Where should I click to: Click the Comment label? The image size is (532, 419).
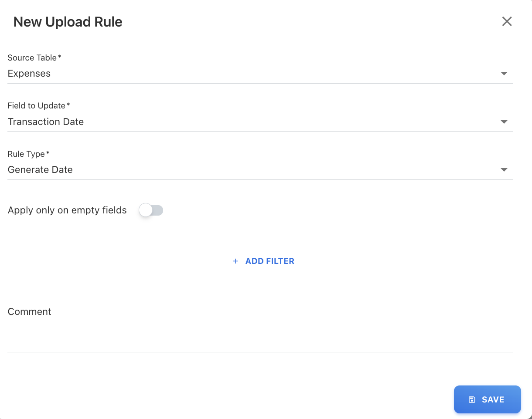[30, 312]
